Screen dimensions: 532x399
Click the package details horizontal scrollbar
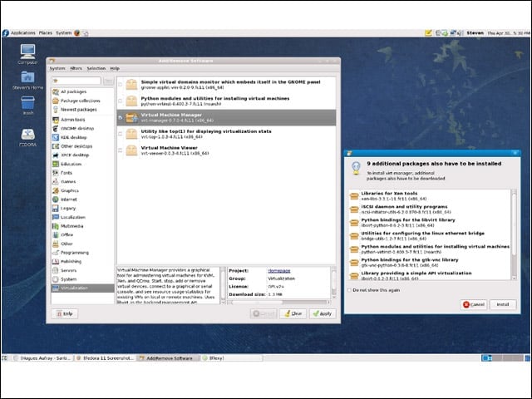278,303
